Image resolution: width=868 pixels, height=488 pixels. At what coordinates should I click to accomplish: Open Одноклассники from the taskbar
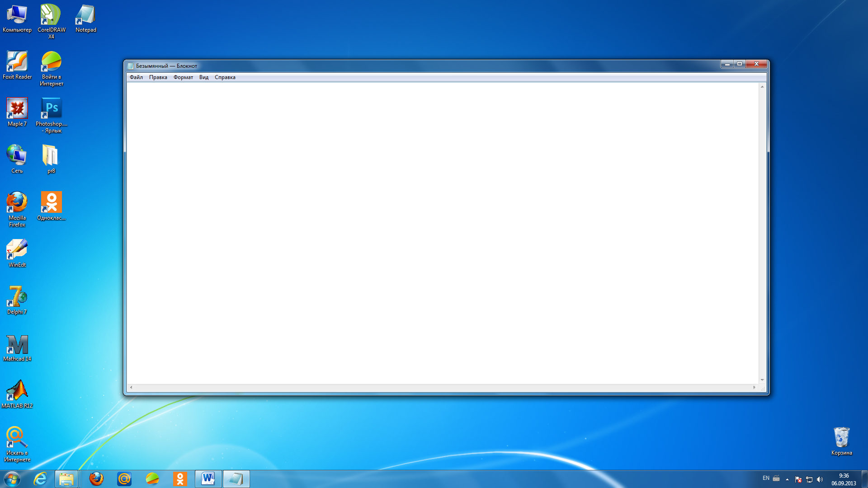(x=180, y=479)
